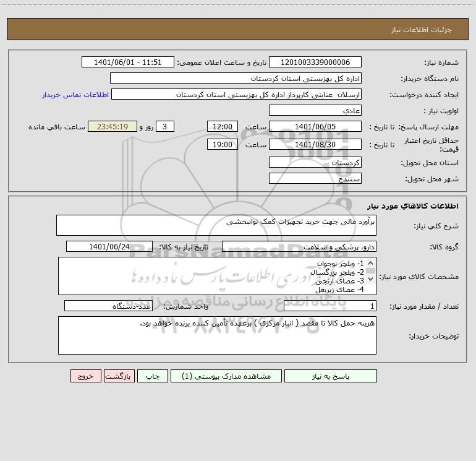Click the label 'مهلت ارسال پاسخ: تا تاریخ'
476x461 pixels.
tap(414, 127)
